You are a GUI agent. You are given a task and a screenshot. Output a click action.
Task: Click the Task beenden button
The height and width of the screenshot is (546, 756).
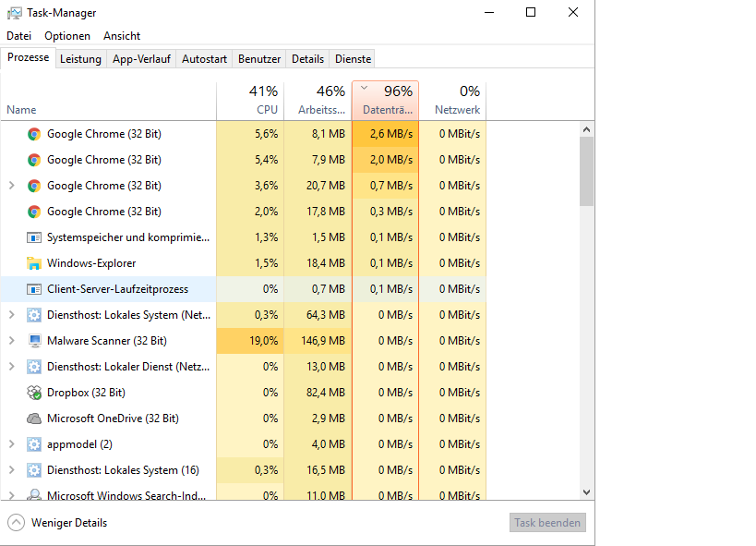(547, 522)
